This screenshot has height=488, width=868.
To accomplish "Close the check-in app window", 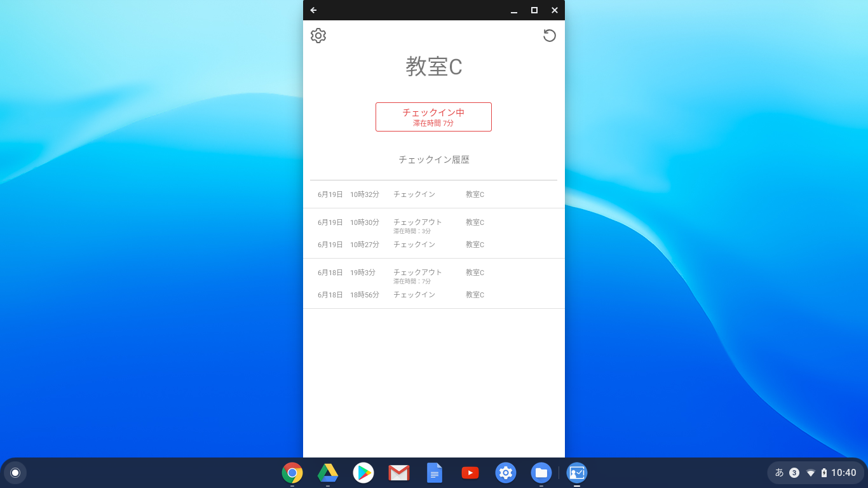I will pos(555,10).
